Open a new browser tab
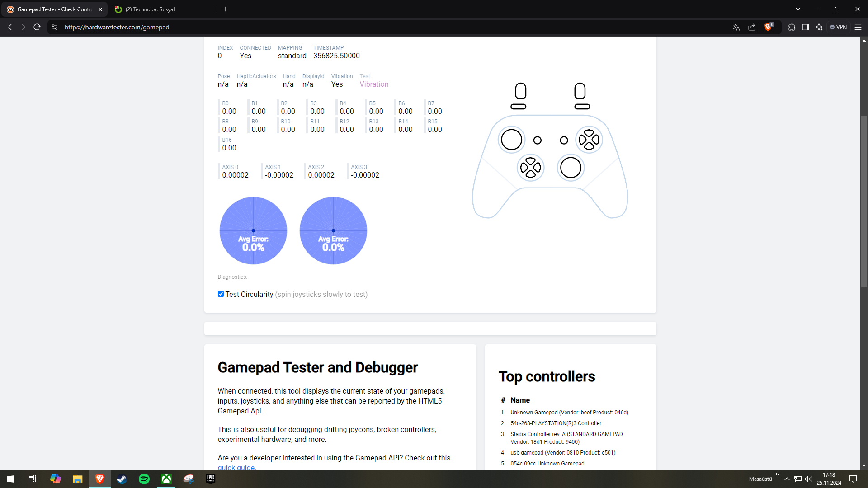Screen dimensions: 868x488 pyautogui.click(x=225, y=9)
